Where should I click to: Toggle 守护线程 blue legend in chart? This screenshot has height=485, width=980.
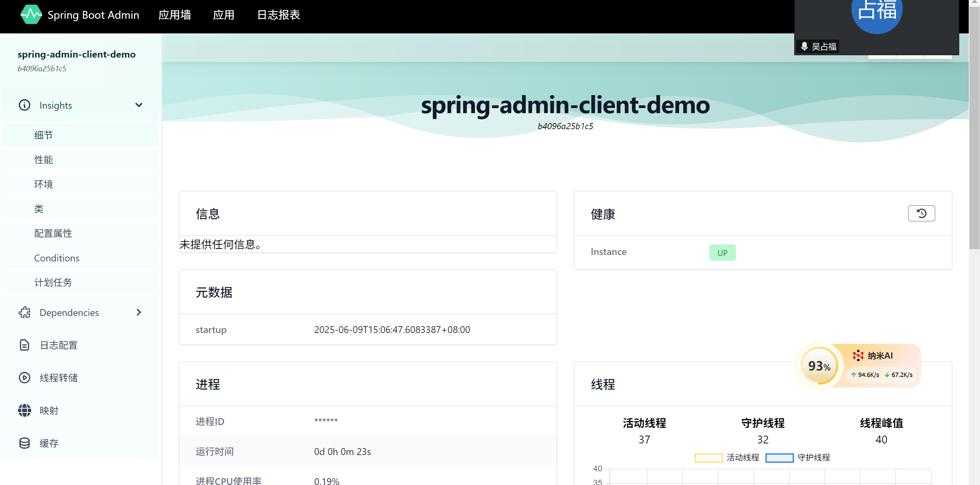click(779, 458)
